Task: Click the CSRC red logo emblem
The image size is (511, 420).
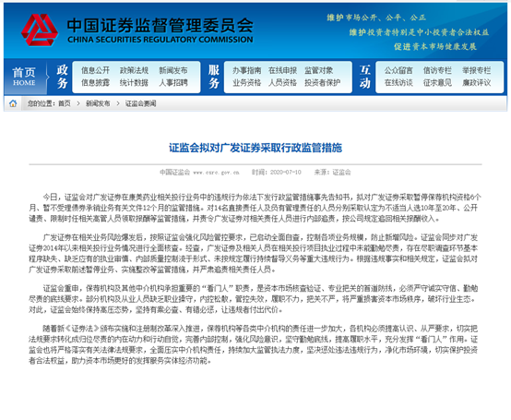Action: (x=40, y=30)
